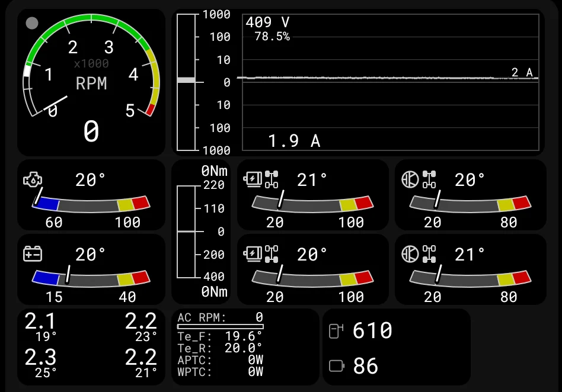Click the 409 V voltage reading

[x=267, y=23]
